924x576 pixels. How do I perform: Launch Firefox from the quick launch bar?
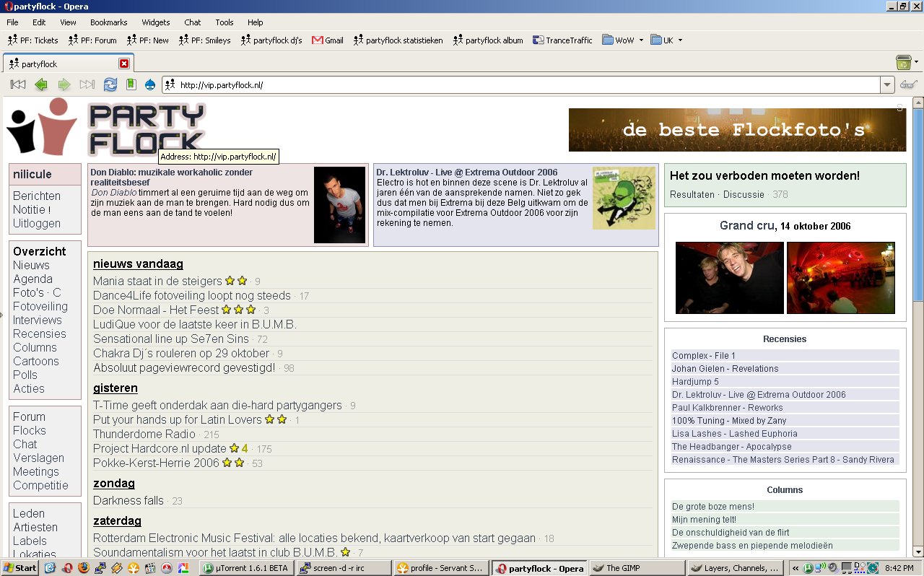tap(84, 568)
